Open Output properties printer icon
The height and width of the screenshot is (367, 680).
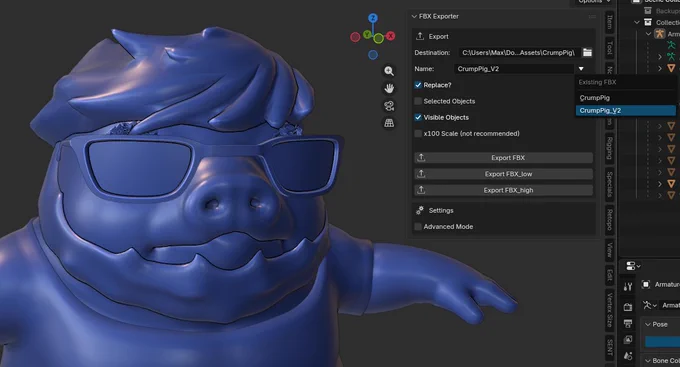pos(628,323)
